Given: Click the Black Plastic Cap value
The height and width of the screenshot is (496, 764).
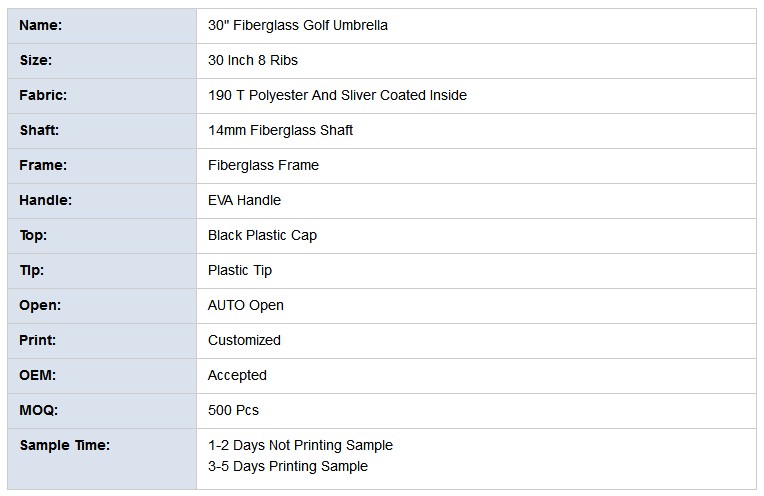Looking at the screenshot, I should 262,236.
